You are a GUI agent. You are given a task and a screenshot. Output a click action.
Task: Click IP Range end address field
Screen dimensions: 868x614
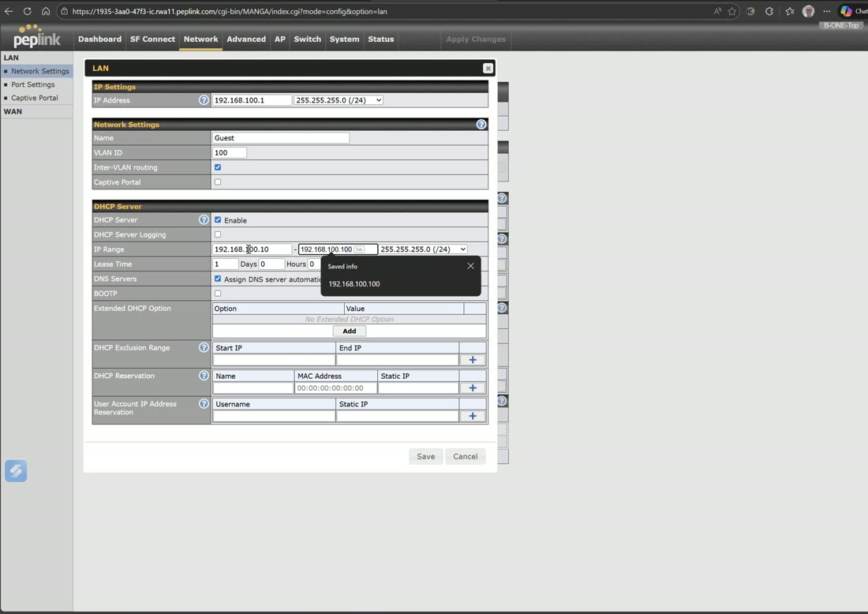(338, 249)
